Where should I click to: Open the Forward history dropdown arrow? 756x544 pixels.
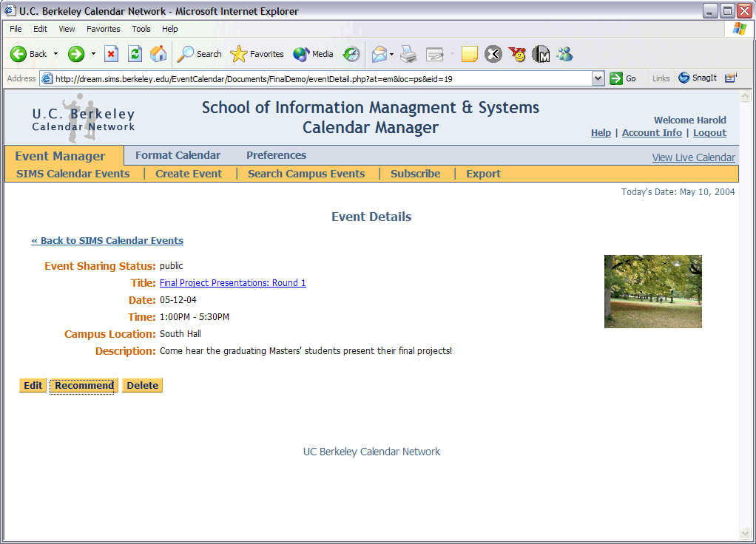pos(93,54)
